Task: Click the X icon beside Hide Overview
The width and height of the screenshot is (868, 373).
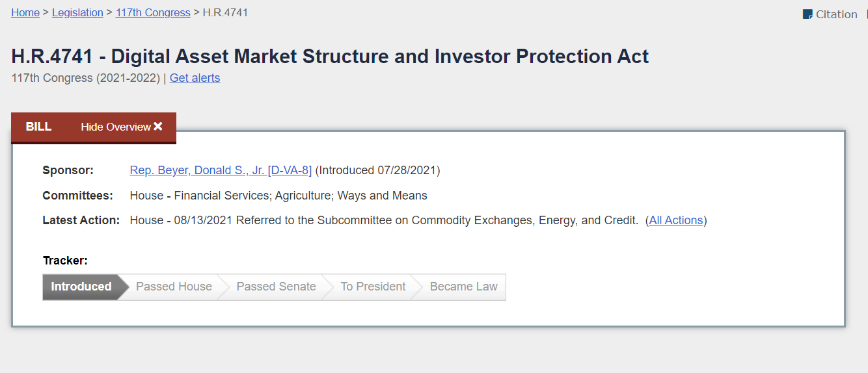Action: click(x=158, y=127)
